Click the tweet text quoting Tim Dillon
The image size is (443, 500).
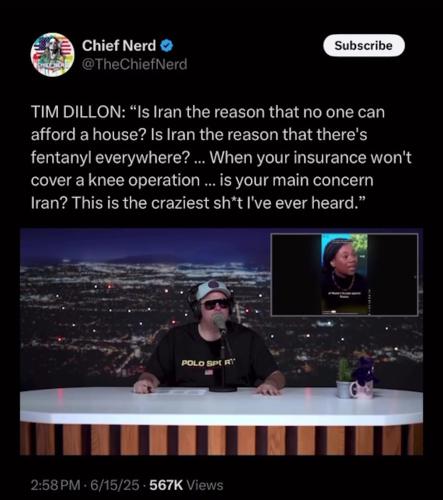click(221, 157)
